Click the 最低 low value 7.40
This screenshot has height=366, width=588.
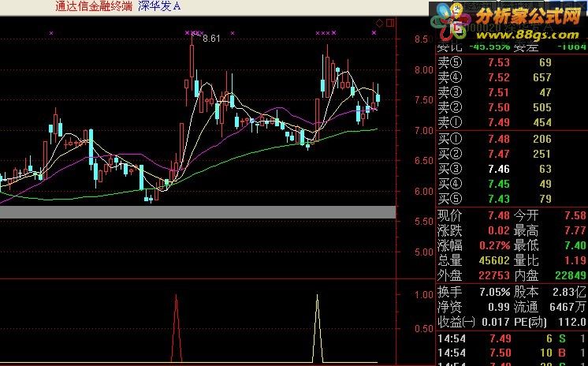coord(575,245)
